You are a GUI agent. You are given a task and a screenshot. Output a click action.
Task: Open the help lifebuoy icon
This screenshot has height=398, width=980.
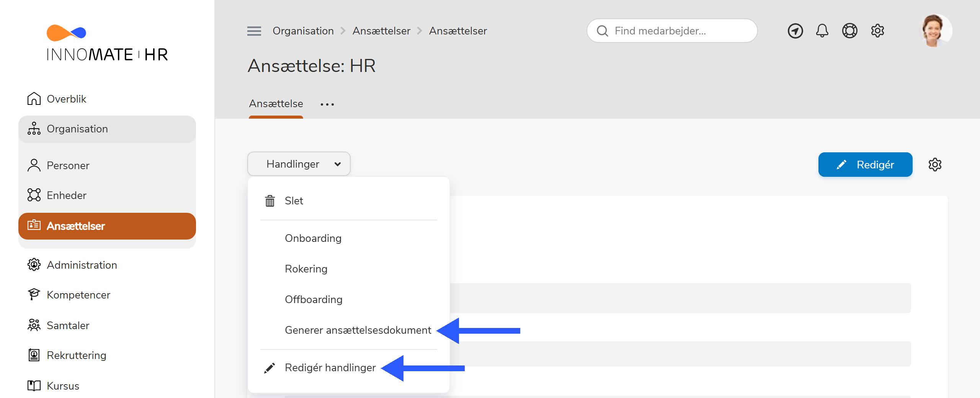(849, 31)
